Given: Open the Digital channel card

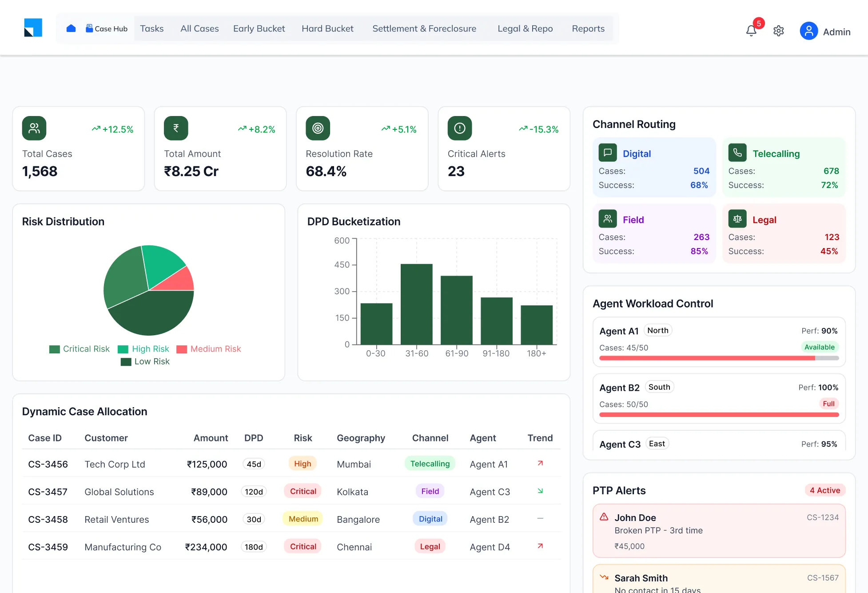Looking at the screenshot, I should (x=654, y=167).
